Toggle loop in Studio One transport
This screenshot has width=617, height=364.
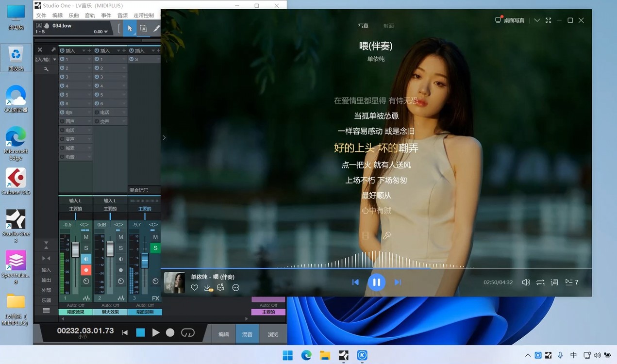tap(187, 332)
